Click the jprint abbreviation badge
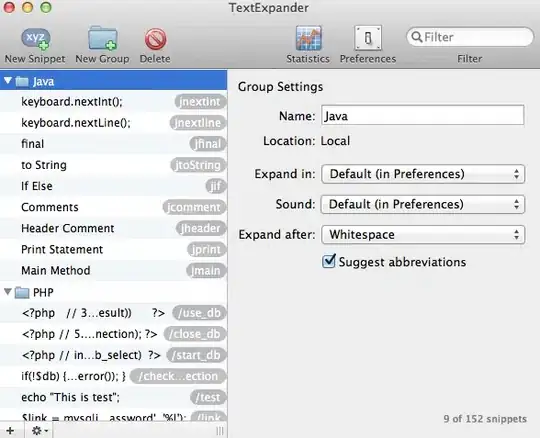This screenshot has height=438, width=540. [x=207, y=249]
